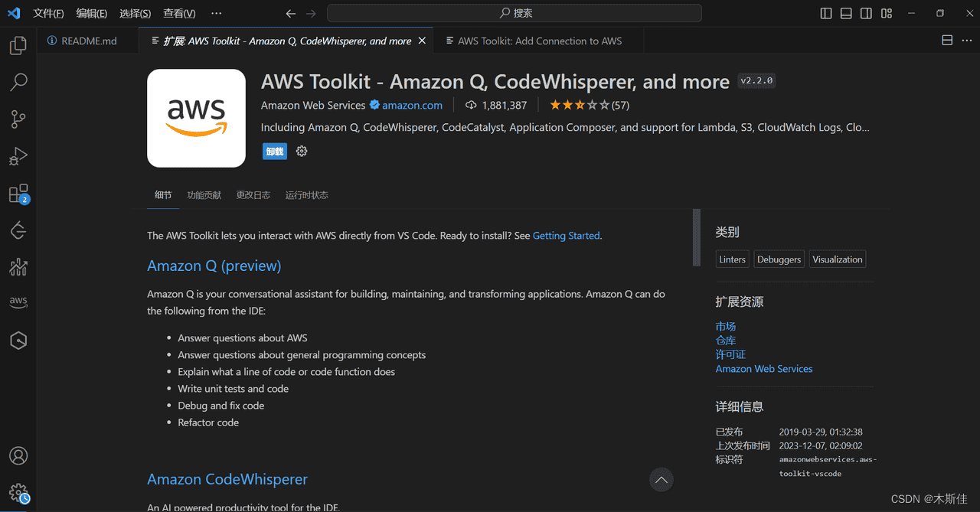Viewport: 980px width, 512px height.
Task: Open the Getting Started link
Action: tap(566, 235)
